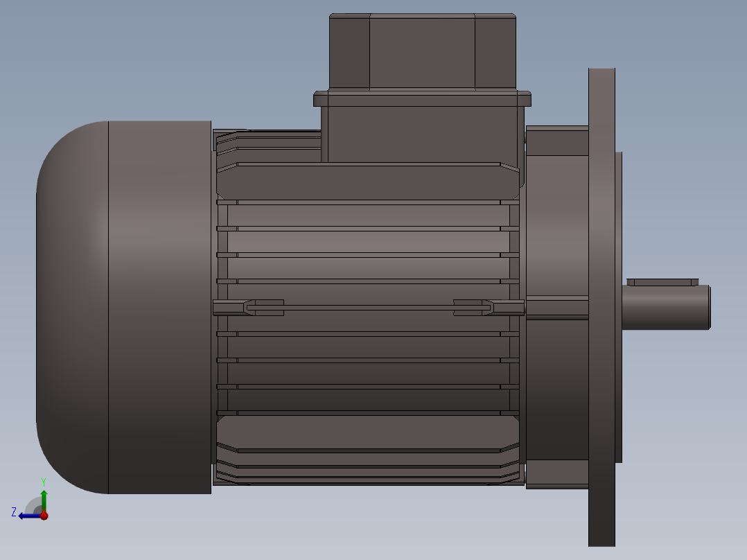The image size is (747, 560).
Task: Select the long center tie rod on housing
Action: click(x=368, y=308)
